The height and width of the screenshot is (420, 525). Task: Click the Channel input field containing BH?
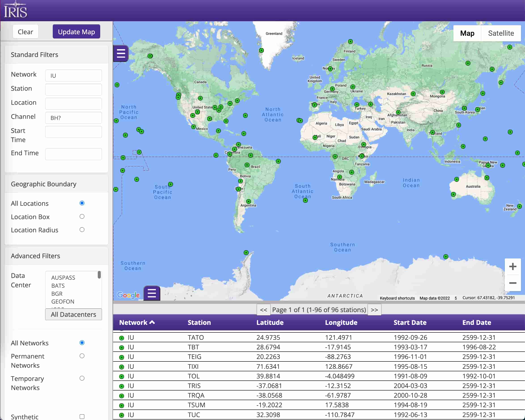[x=73, y=118]
